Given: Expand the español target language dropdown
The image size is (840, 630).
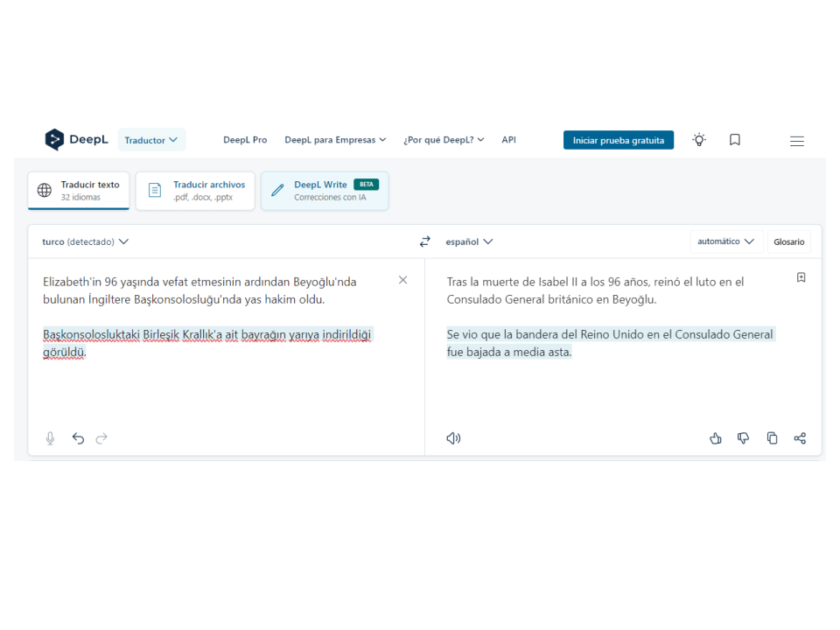Looking at the screenshot, I should (x=469, y=241).
